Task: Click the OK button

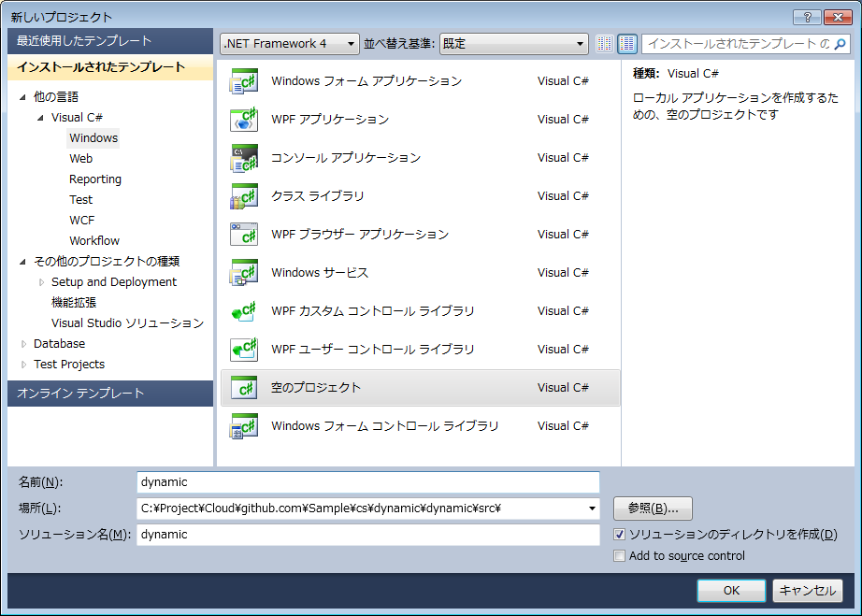Action: click(731, 590)
